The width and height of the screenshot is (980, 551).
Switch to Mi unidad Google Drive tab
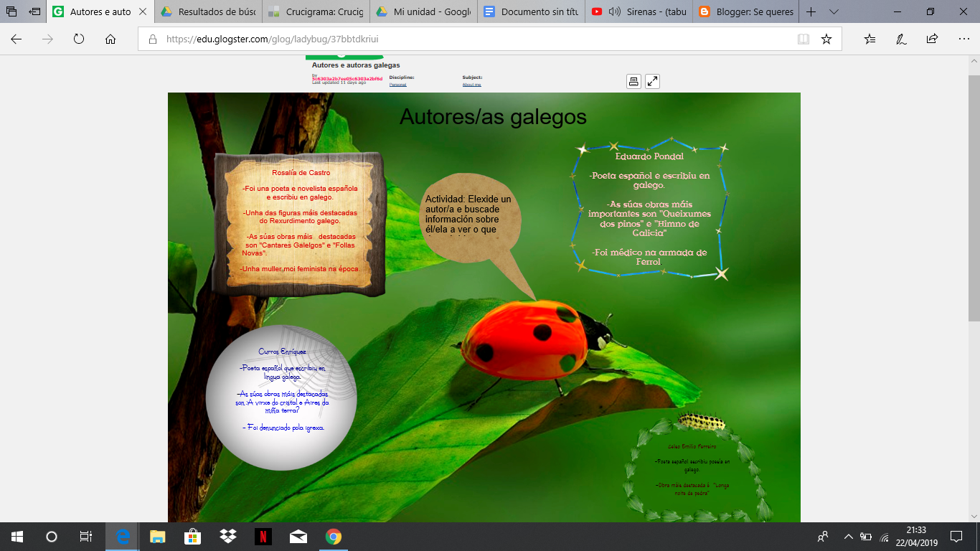click(x=423, y=11)
